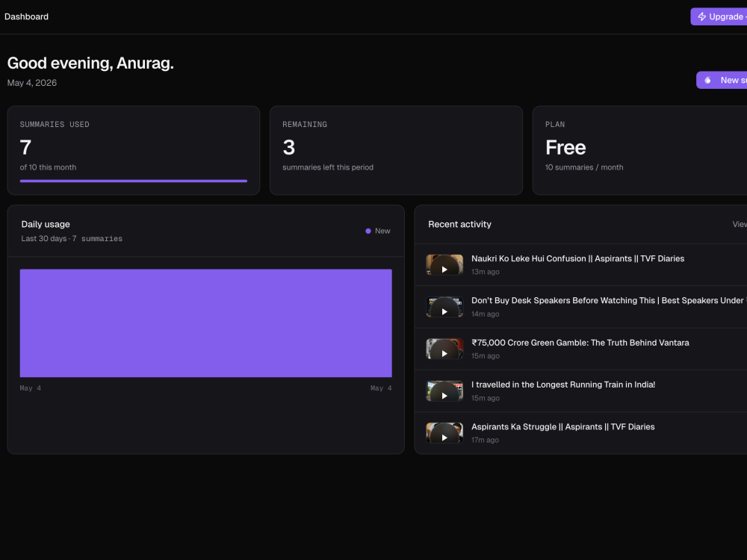This screenshot has width=747, height=560.
Task: Play the Don't Buy Desk Speakers thumbnail
Action: click(x=444, y=307)
